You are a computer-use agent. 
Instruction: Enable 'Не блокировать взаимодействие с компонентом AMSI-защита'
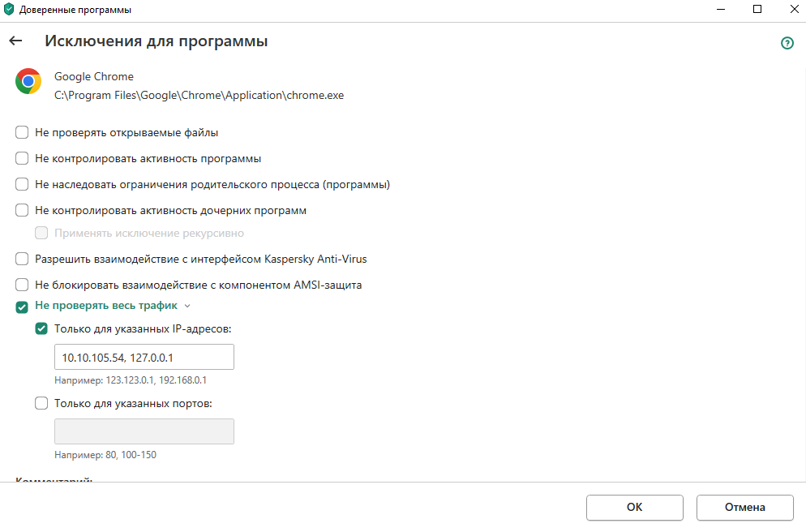click(x=23, y=285)
